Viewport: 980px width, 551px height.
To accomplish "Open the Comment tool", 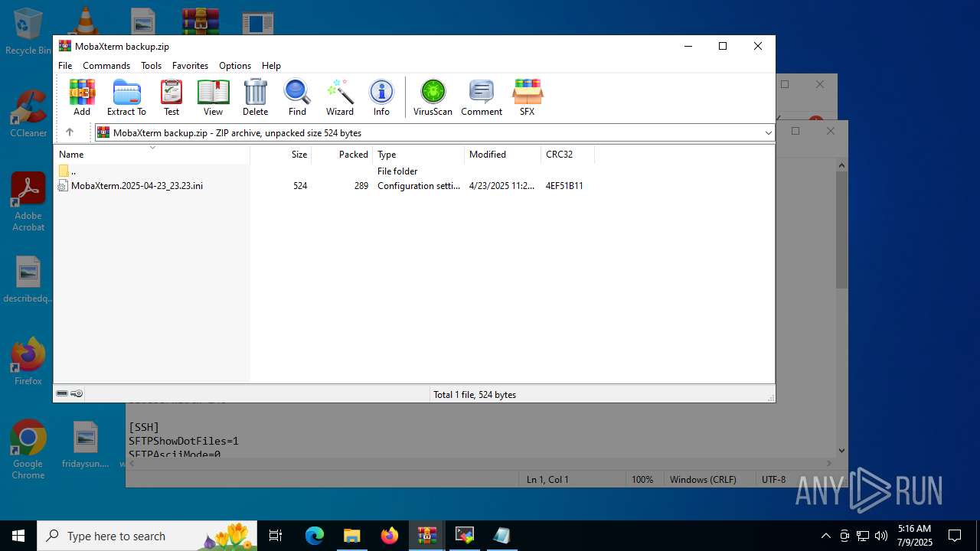I will click(482, 97).
